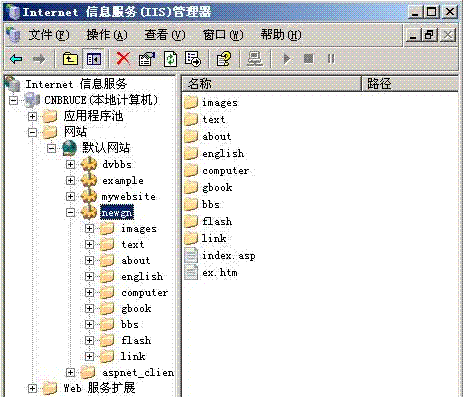Select 应用程序池 in the tree

click(x=93, y=116)
